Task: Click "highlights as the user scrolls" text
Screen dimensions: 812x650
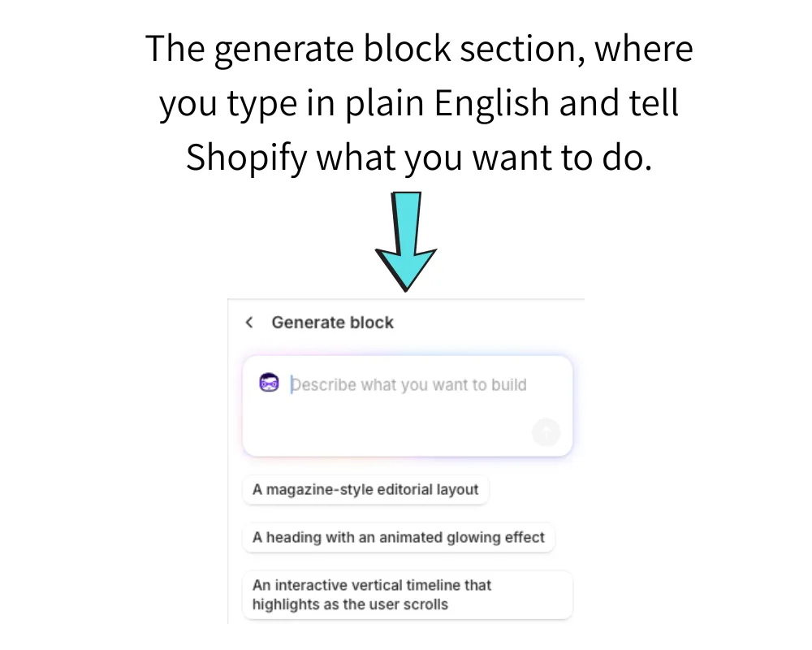Action: coord(350,604)
